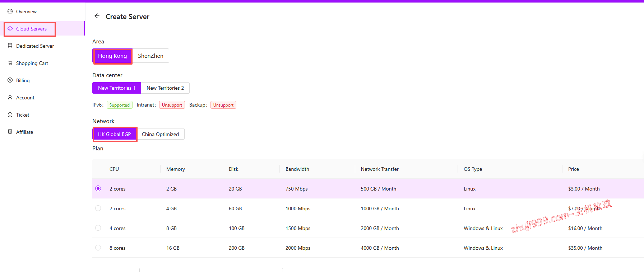Click the Overview dashboard icon
Screen dimensions: 644x272
tap(10, 11)
